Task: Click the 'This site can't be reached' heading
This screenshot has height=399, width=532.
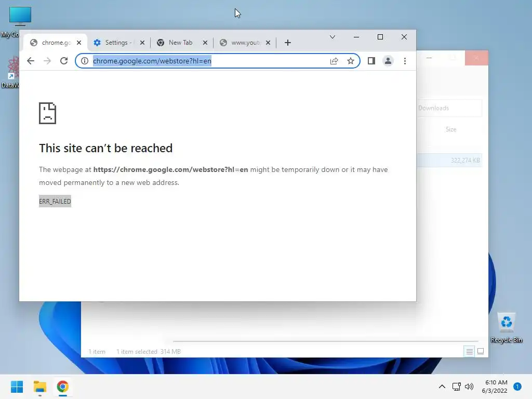Action: (x=105, y=148)
